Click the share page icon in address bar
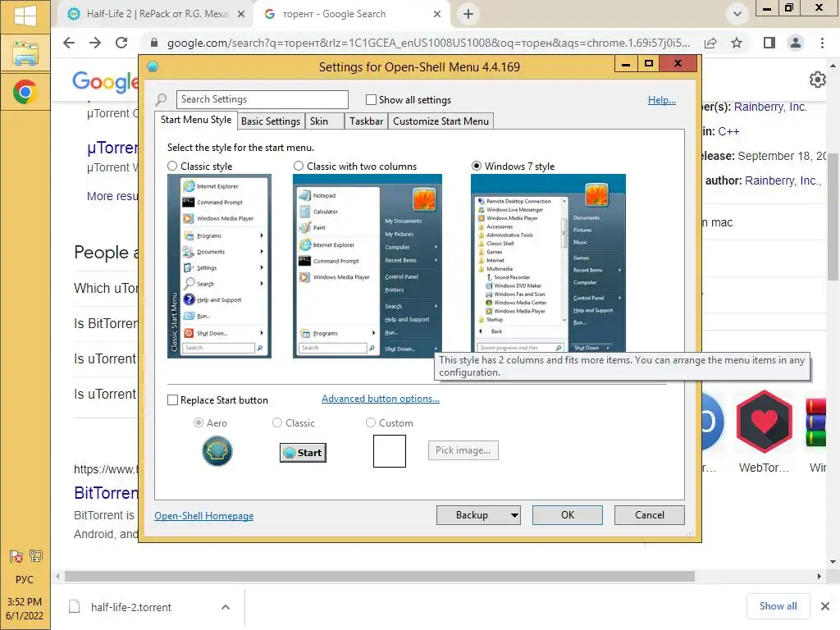 point(711,43)
